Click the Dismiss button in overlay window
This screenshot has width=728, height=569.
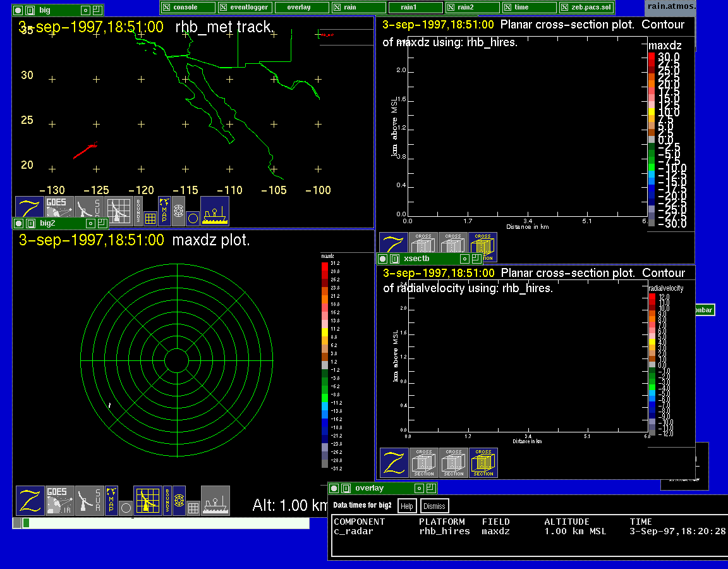pyautogui.click(x=434, y=506)
